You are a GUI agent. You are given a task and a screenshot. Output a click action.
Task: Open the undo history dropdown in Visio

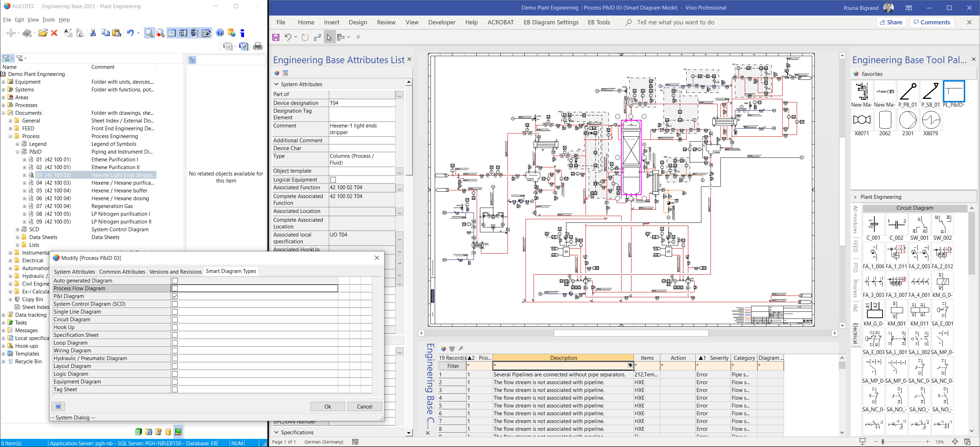coord(296,37)
